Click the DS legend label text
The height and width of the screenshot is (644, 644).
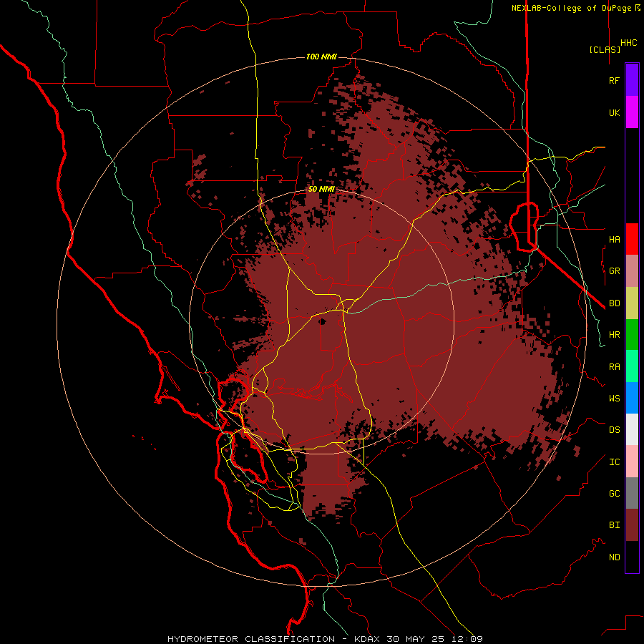pos(615,430)
